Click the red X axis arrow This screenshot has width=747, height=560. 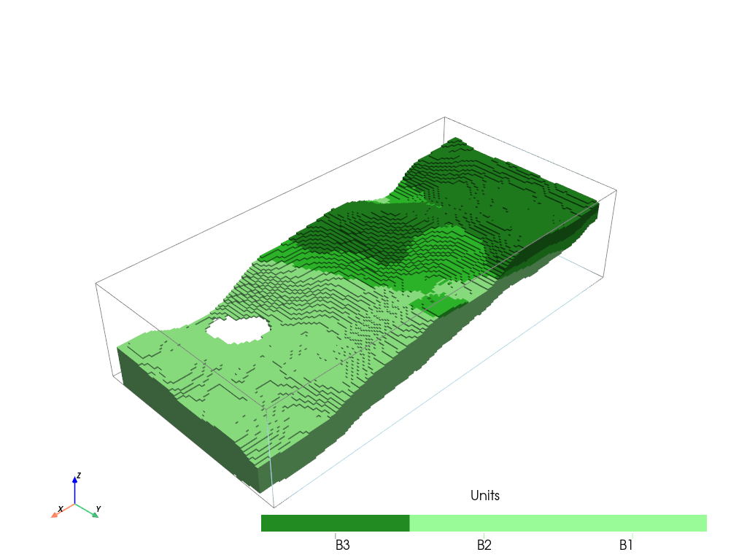pyautogui.click(x=63, y=510)
